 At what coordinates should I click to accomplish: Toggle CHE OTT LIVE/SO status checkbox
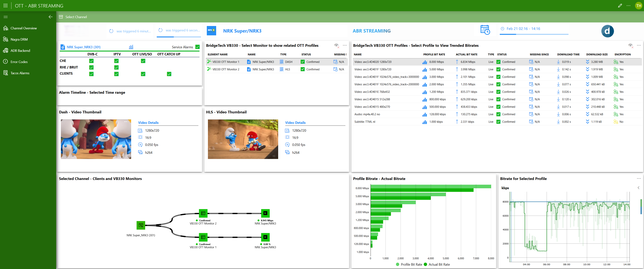[x=143, y=61]
